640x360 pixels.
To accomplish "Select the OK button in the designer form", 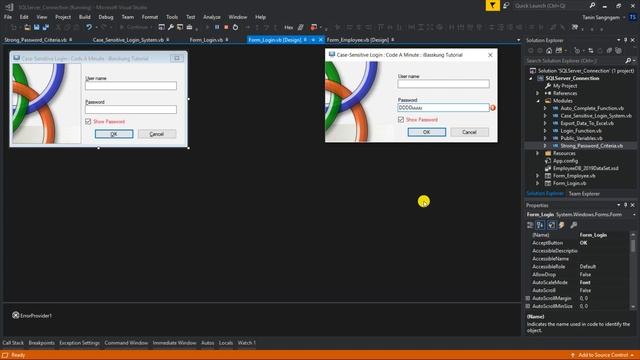I will (114, 134).
